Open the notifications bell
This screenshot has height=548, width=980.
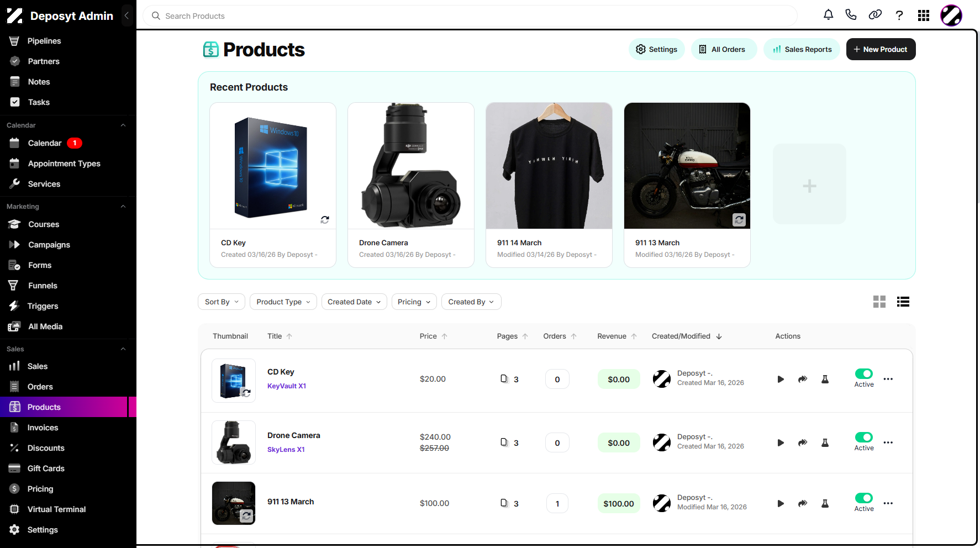click(x=828, y=15)
